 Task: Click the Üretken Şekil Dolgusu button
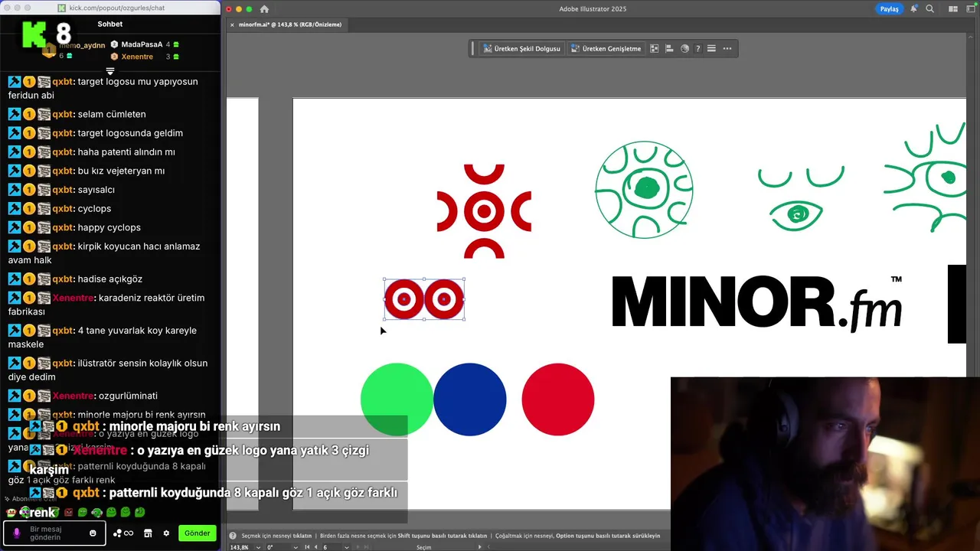pos(521,48)
